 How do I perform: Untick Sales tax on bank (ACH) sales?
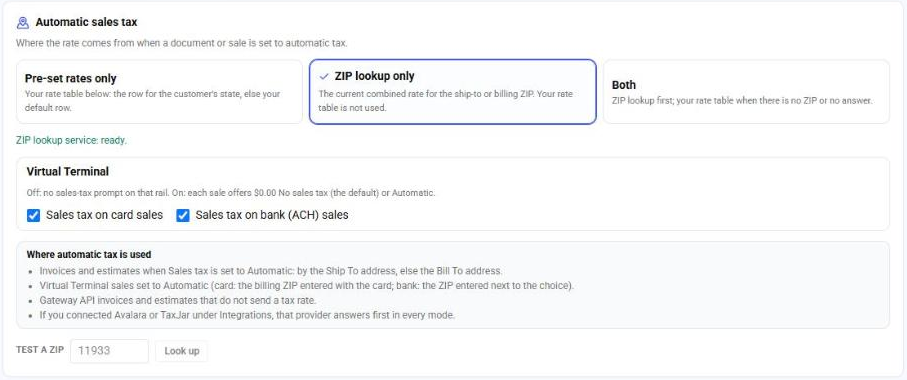click(183, 216)
